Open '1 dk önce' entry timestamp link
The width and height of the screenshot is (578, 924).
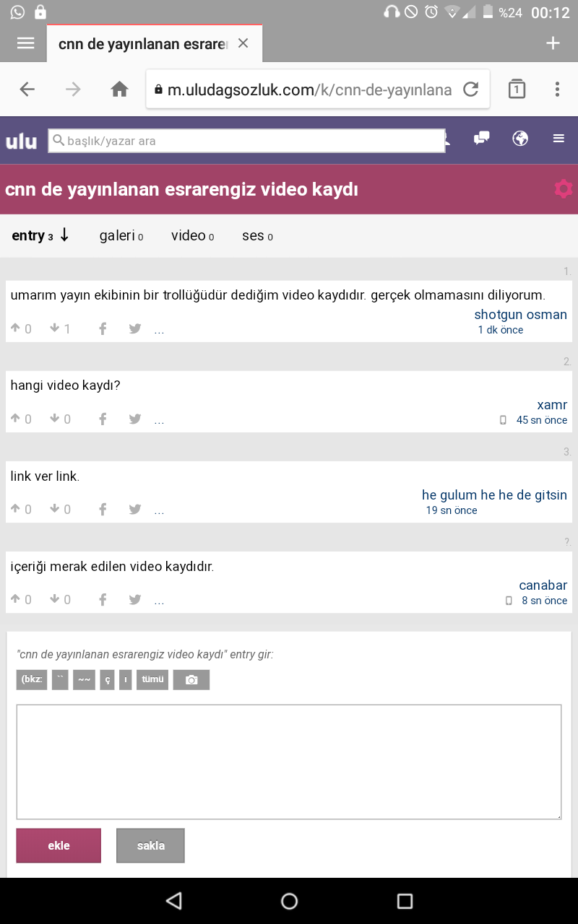point(501,330)
